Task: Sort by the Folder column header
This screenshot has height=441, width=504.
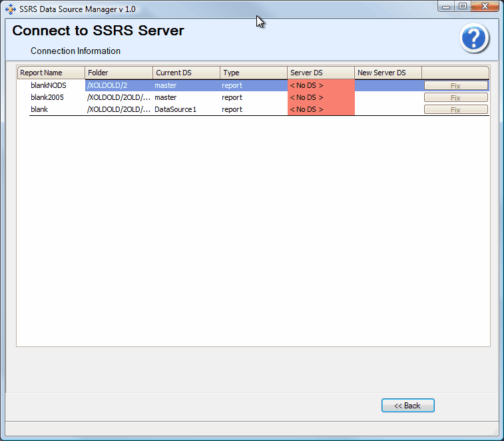Action: coord(119,73)
